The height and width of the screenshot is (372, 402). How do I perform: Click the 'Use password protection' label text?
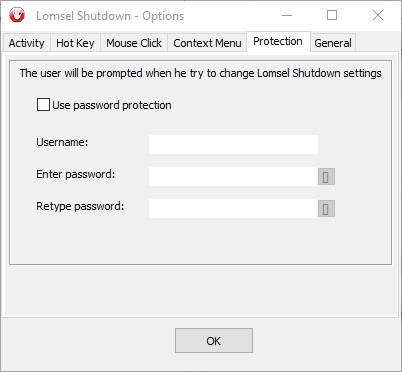coord(112,105)
